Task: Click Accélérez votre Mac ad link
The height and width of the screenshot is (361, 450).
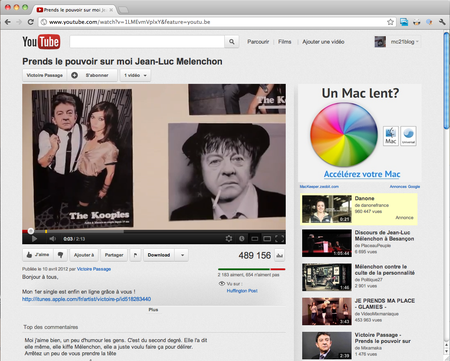Action: pos(362,174)
